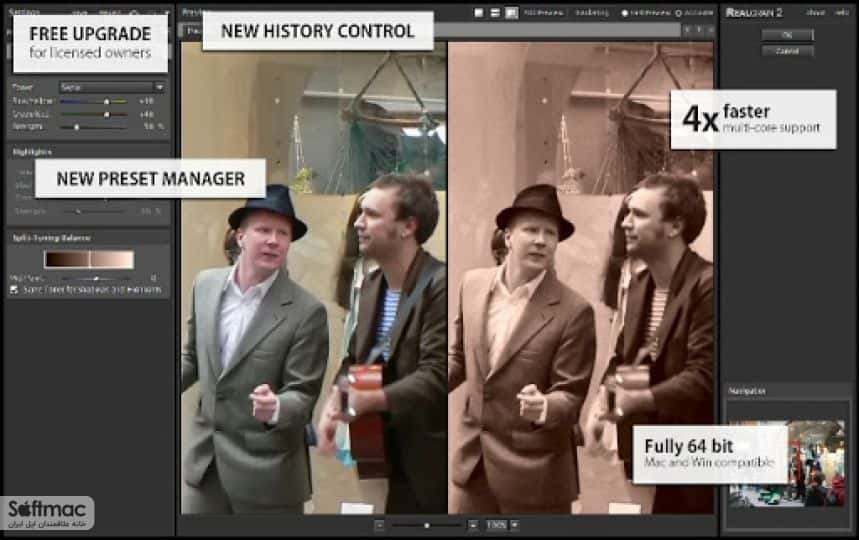Toggle same toner for shadows and highlights
The height and width of the screenshot is (540, 859).
tap(14, 289)
